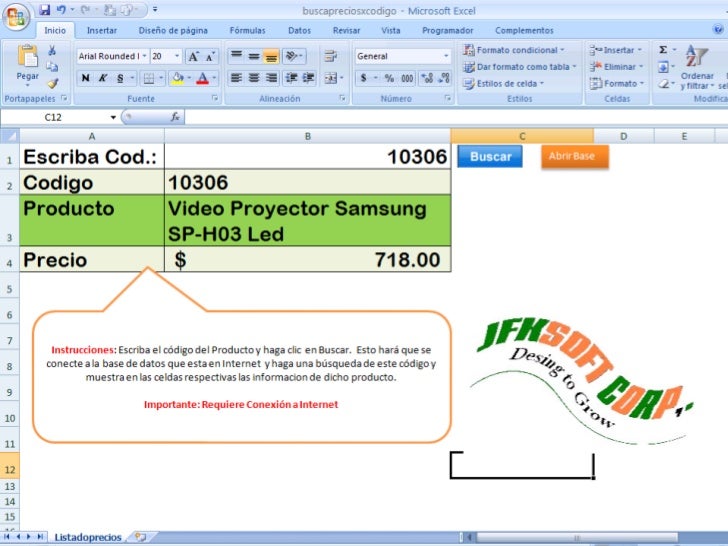Align text to middle of cell
Image resolution: width=728 pixels, height=546 pixels.
tap(254, 56)
